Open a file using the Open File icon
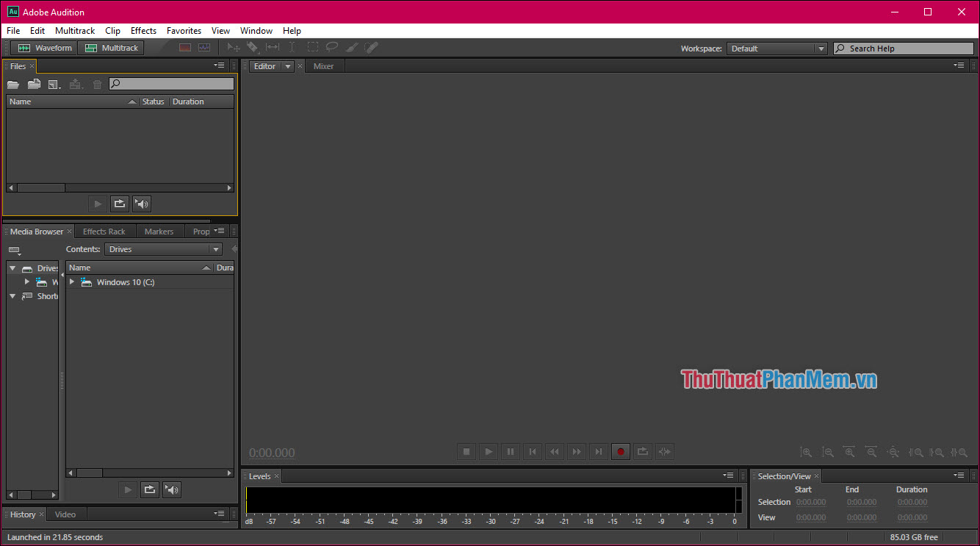 (12, 84)
